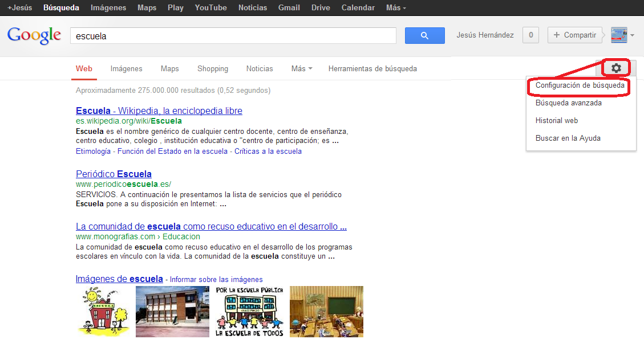Select the Shopping results tab

pos(212,68)
